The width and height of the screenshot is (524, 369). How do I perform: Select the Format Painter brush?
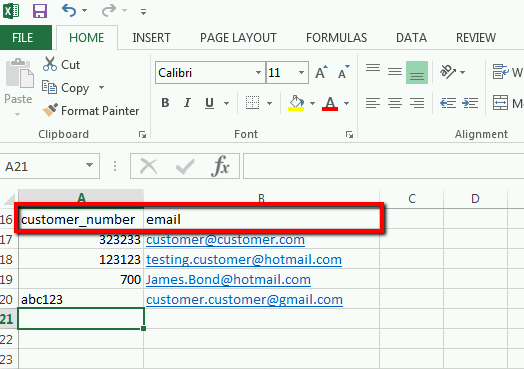click(50, 110)
